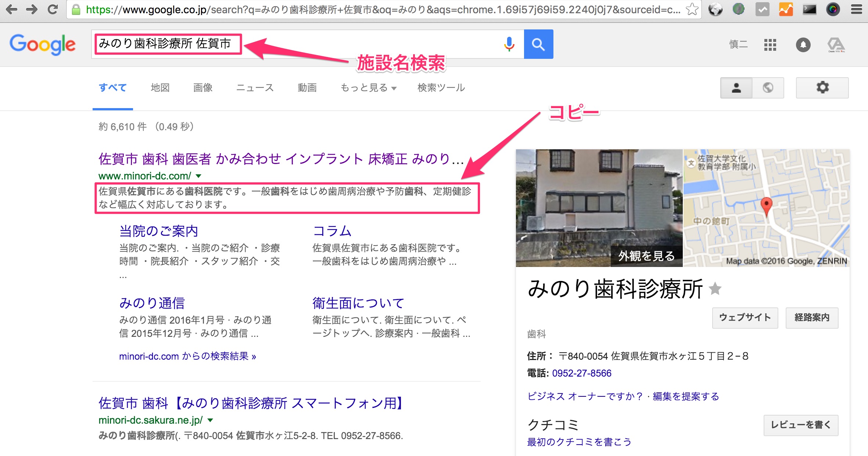
Task: Click the map thumbnail with red pin
Action: (x=766, y=208)
